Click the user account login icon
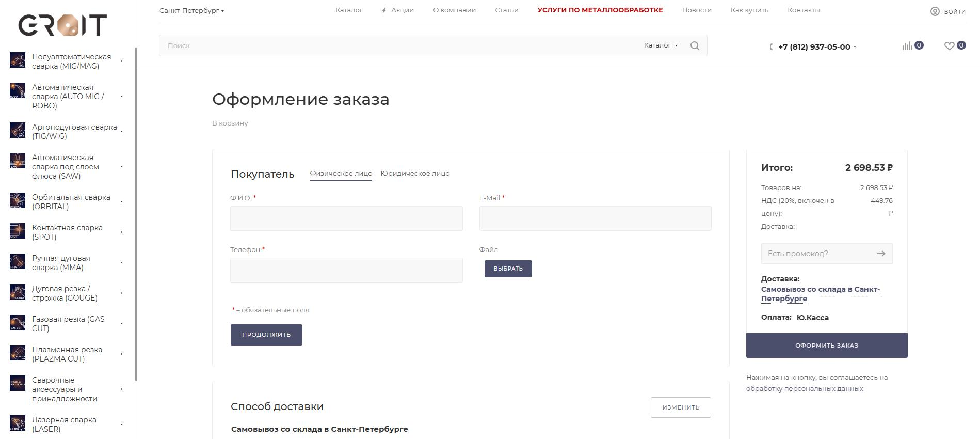Viewport: 980px width, 439px height. [x=935, y=11]
